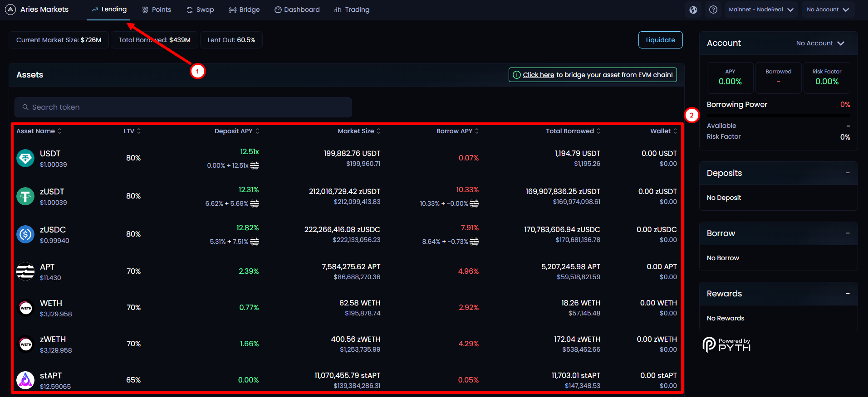Sort by Deposit APY column

(237, 131)
